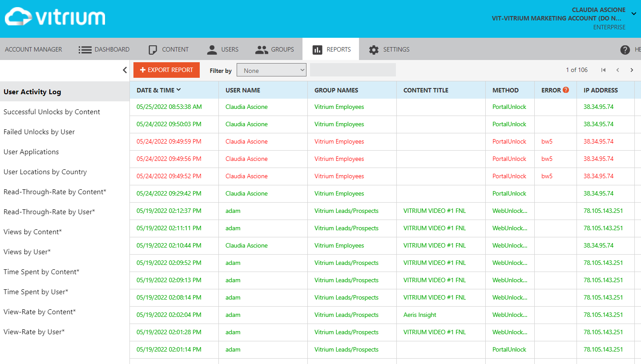The image size is (641, 364).
Task: Click the Error column help icon
Action: point(566,90)
